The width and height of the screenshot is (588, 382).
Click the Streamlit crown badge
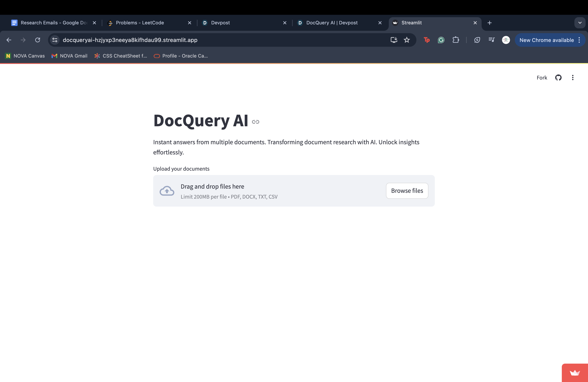click(x=575, y=373)
